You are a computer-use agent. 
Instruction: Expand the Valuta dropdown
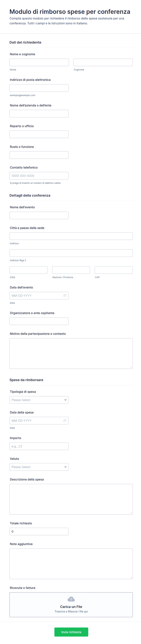pos(39,467)
